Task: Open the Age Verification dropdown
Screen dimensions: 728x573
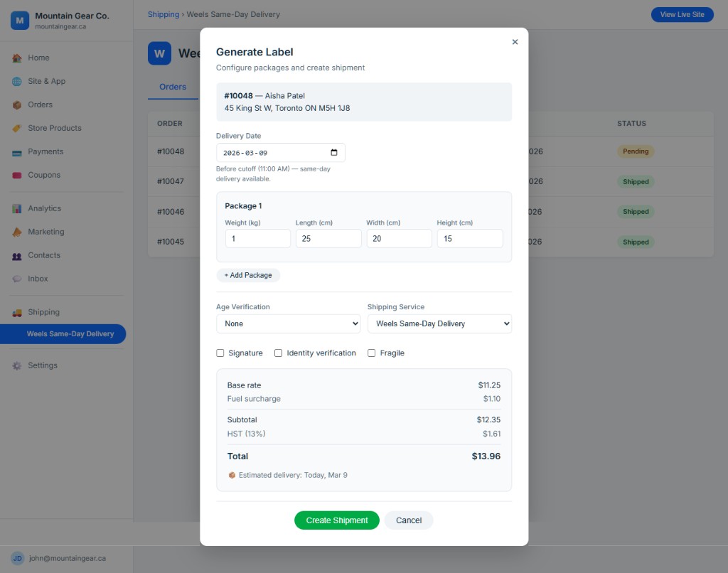Action: pyautogui.click(x=288, y=323)
